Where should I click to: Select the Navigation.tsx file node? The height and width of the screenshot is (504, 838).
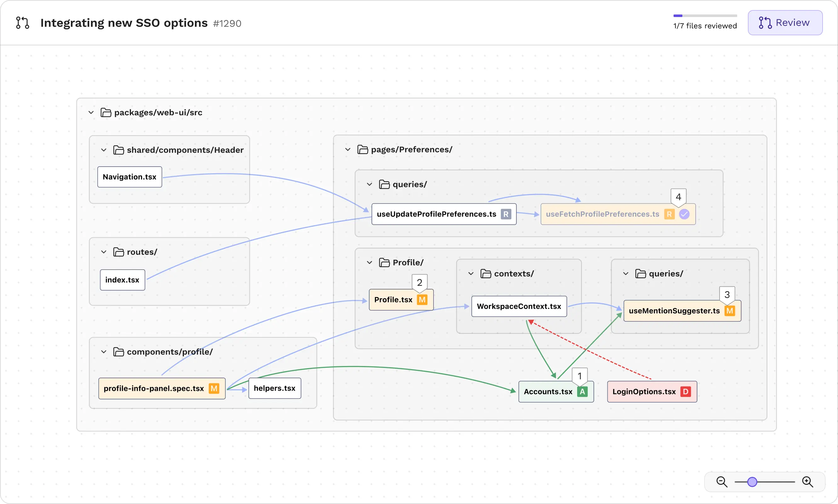tap(129, 177)
